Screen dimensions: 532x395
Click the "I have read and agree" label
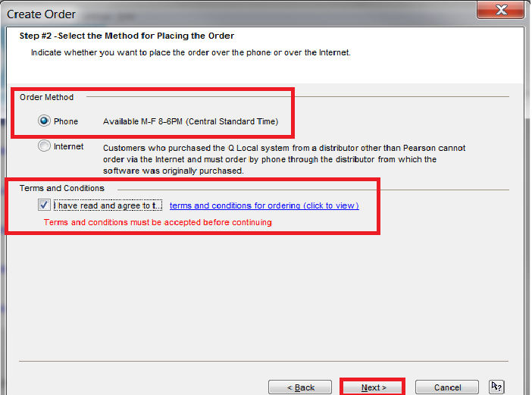107,205
